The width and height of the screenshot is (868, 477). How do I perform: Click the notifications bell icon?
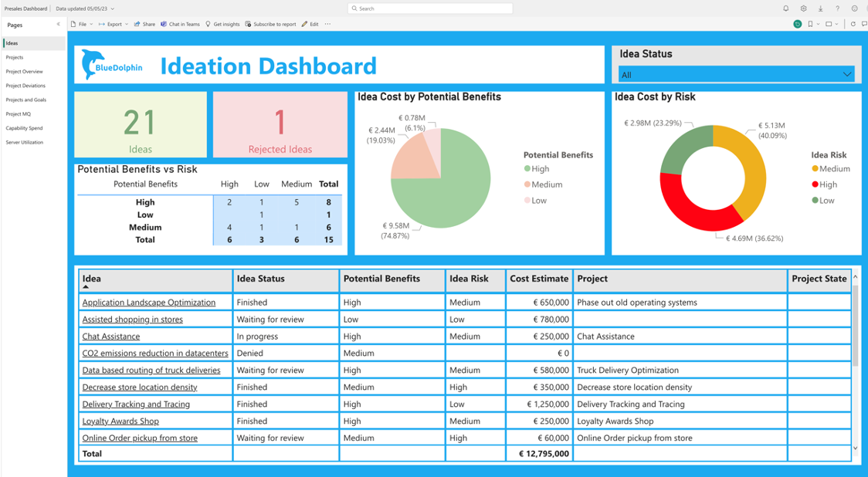click(786, 8)
